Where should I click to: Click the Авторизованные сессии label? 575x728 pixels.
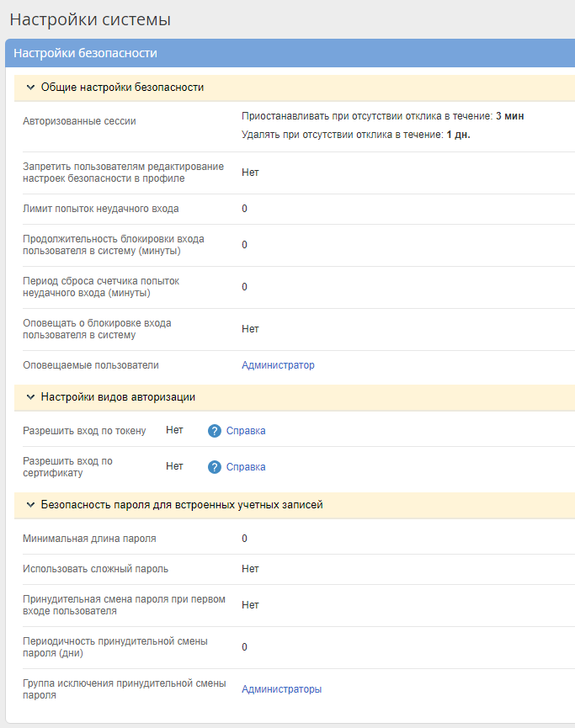point(79,121)
